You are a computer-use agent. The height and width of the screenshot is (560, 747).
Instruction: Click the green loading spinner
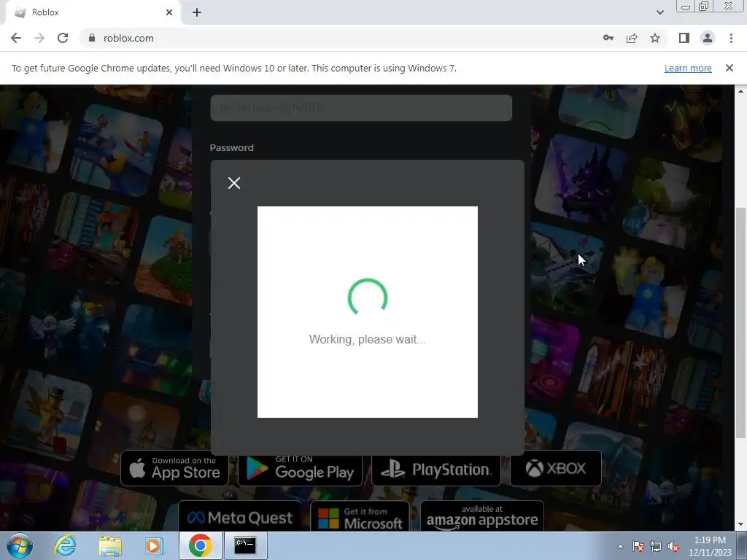[x=368, y=297]
